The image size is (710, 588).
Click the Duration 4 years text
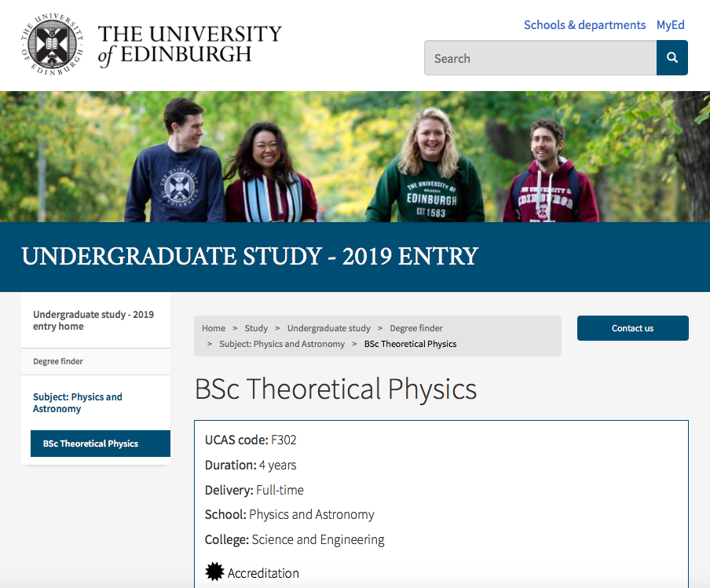tap(251, 466)
